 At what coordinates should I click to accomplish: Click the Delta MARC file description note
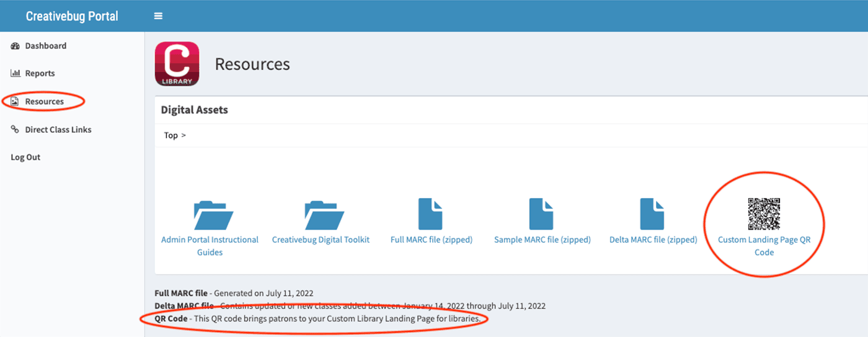350,306
